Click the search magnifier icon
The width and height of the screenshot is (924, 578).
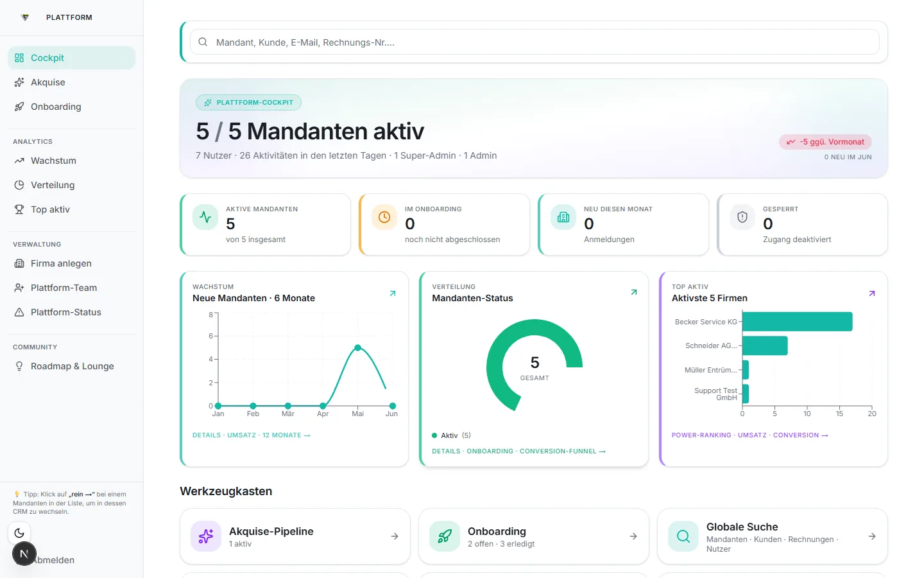pyautogui.click(x=203, y=42)
